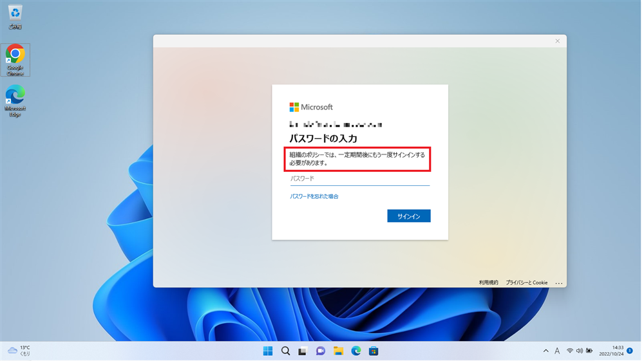Open the パスワードを忘れた場合 link
The height and width of the screenshot is (361, 644).
pyautogui.click(x=314, y=196)
